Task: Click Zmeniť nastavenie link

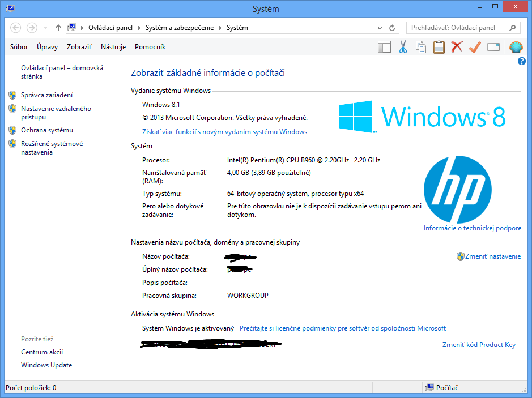Action: (x=493, y=256)
